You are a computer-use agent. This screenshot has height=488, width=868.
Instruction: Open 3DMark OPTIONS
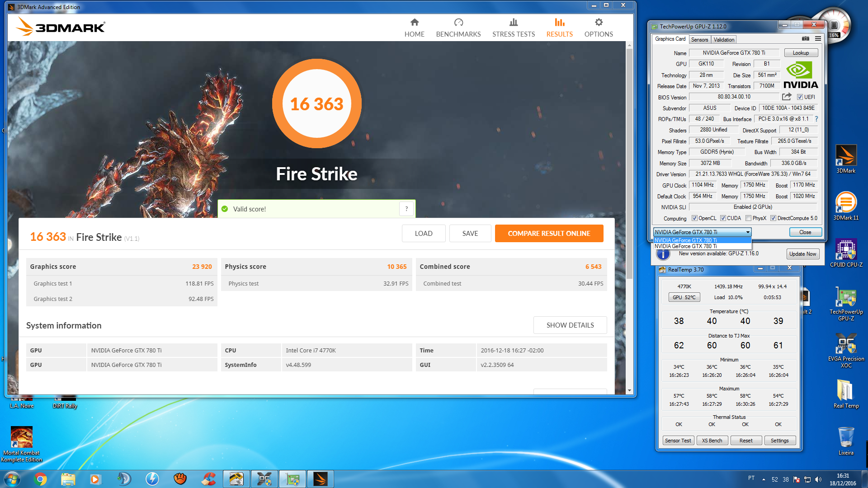pos(598,28)
